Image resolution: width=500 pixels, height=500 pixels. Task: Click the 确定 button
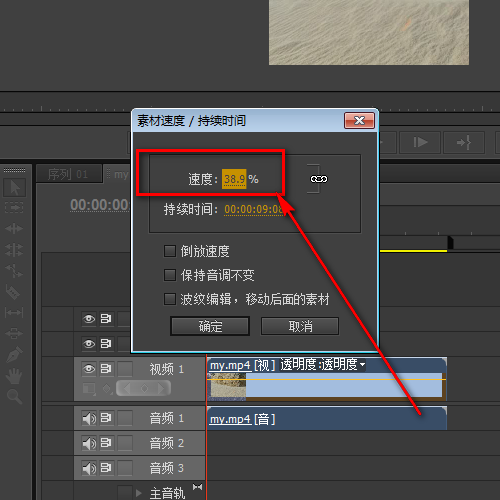coord(210,326)
